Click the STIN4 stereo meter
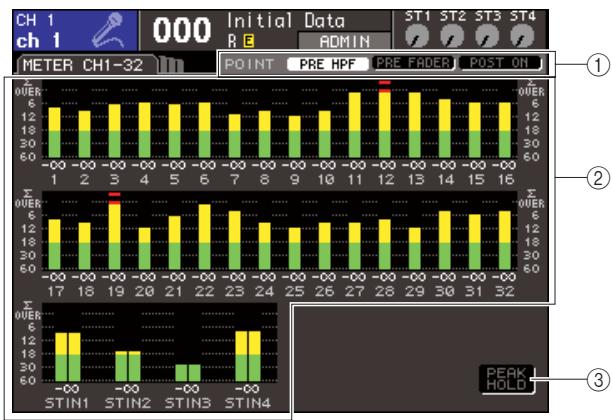This screenshot has width=612, height=420. (248, 356)
